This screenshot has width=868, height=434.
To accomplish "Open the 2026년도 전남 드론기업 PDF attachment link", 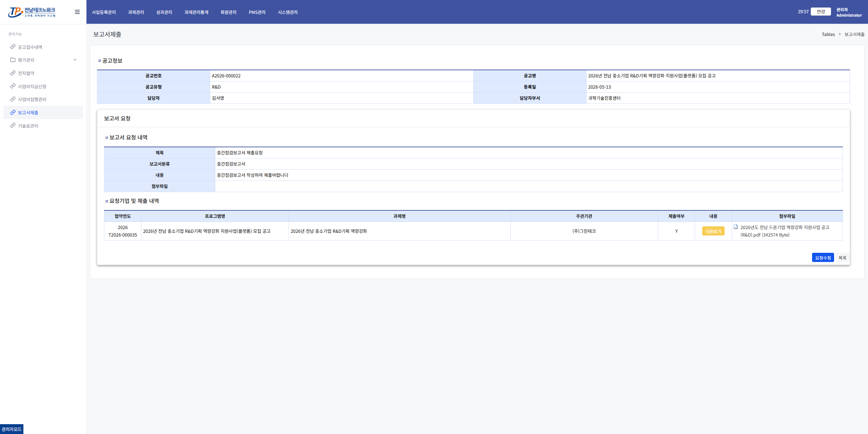I will point(785,231).
